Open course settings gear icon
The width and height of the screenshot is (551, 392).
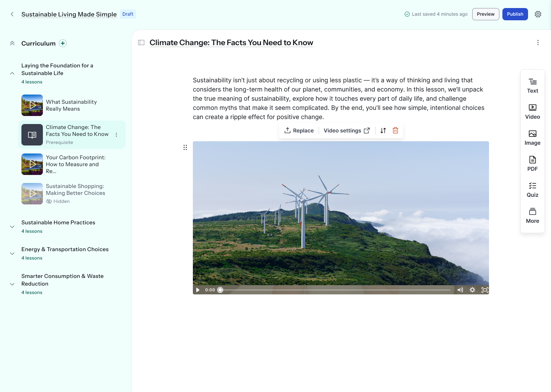(538, 14)
